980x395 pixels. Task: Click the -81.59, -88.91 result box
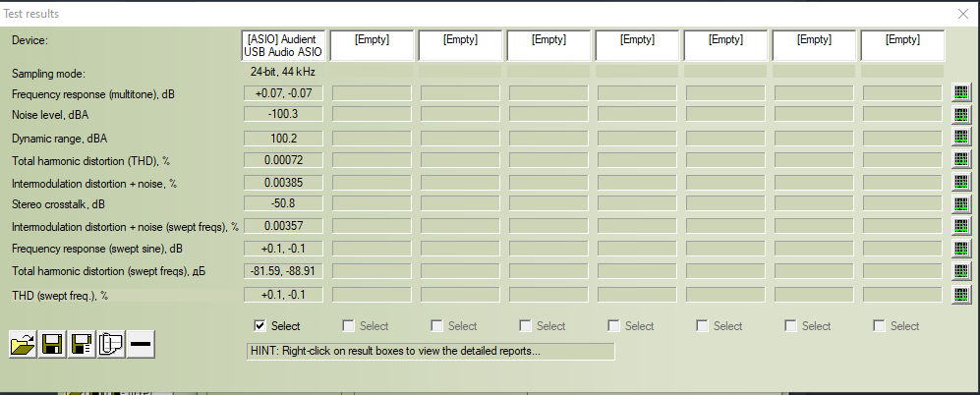point(284,271)
